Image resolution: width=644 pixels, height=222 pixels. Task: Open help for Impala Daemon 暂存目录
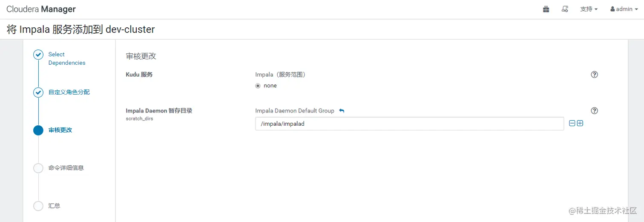pos(595,111)
